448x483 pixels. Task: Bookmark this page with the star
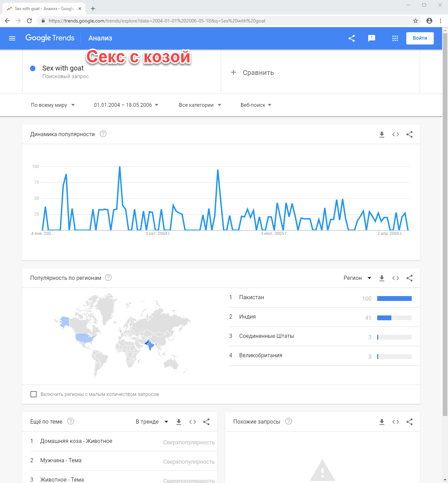(x=416, y=21)
